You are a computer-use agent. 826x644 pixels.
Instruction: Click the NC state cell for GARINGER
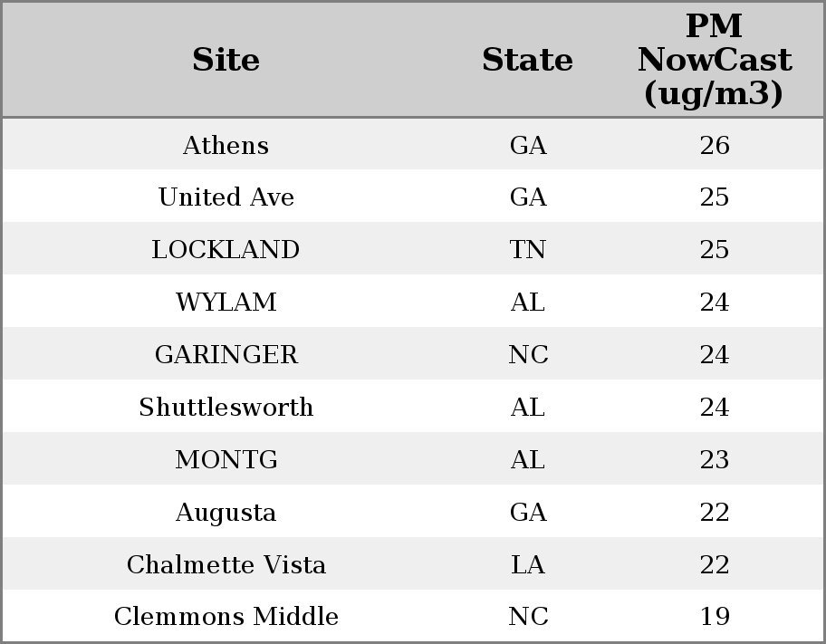tap(528, 354)
